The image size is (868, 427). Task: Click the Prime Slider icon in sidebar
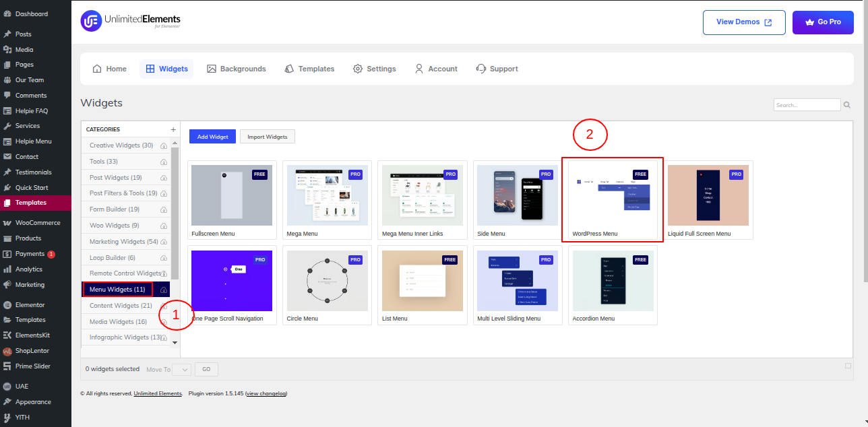tap(7, 366)
